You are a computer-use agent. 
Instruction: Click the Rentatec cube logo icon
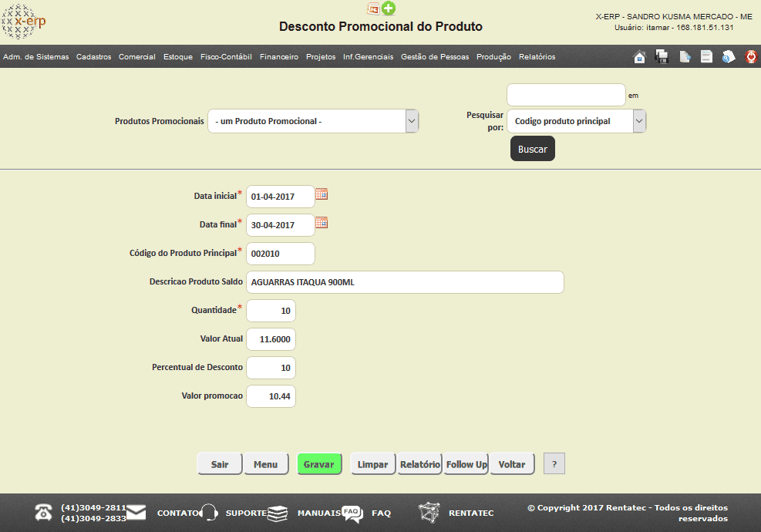[x=429, y=513]
